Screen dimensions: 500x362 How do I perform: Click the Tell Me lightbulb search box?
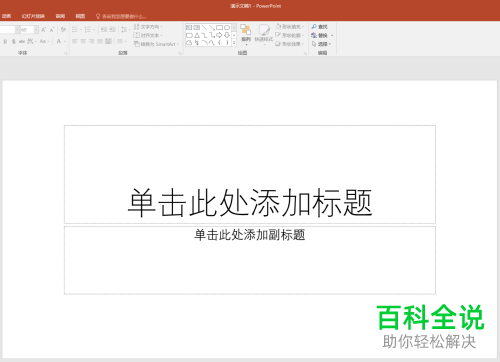click(x=121, y=16)
